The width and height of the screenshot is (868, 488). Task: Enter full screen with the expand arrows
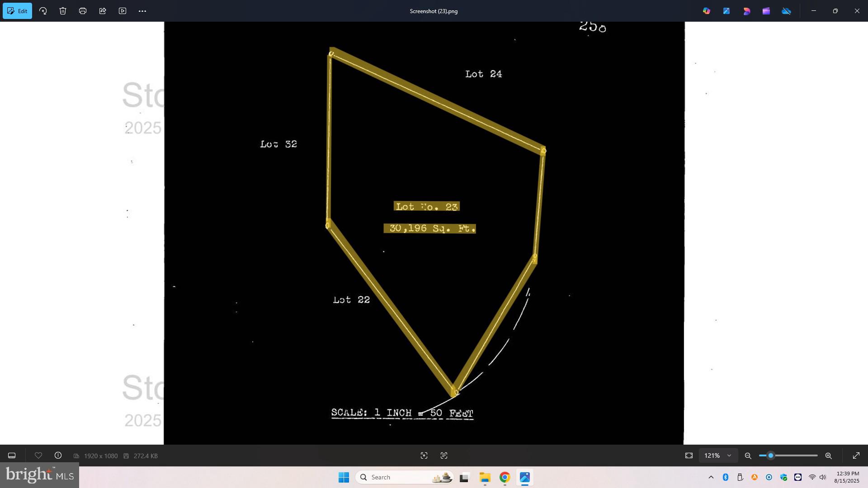[x=856, y=456]
